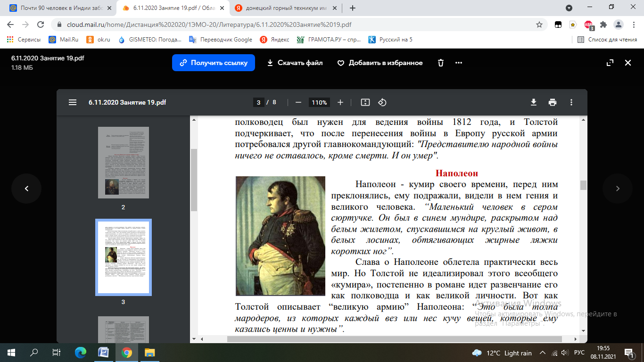Open Windows taskbar search
Viewport: 644px width, 362px height.
click(x=34, y=352)
